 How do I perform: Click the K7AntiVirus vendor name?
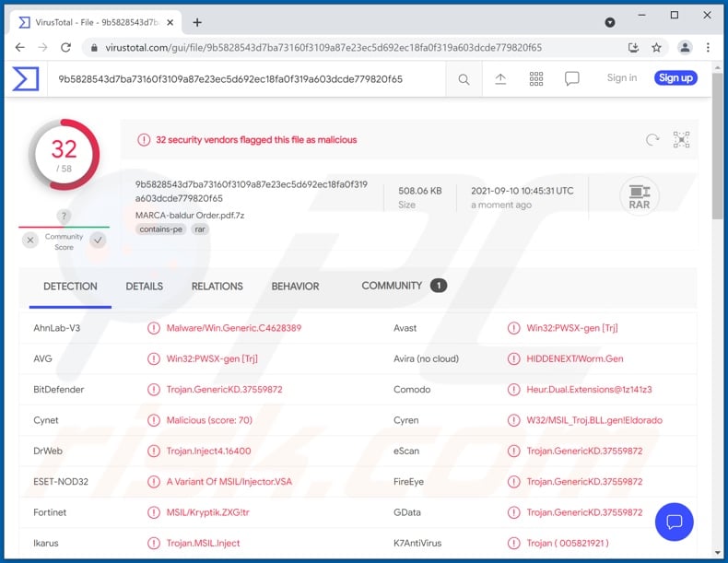point(417,543)
